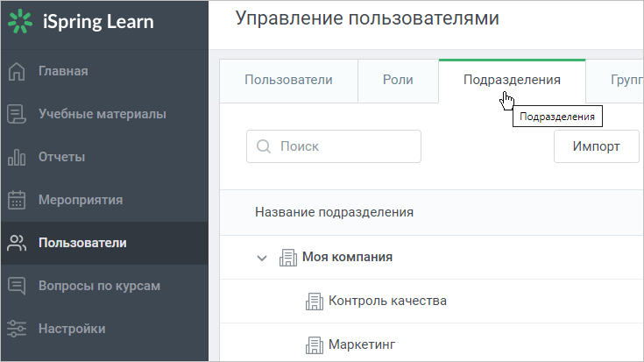
Task: Select the Контроль качества department row
Action: coord(432,302)
